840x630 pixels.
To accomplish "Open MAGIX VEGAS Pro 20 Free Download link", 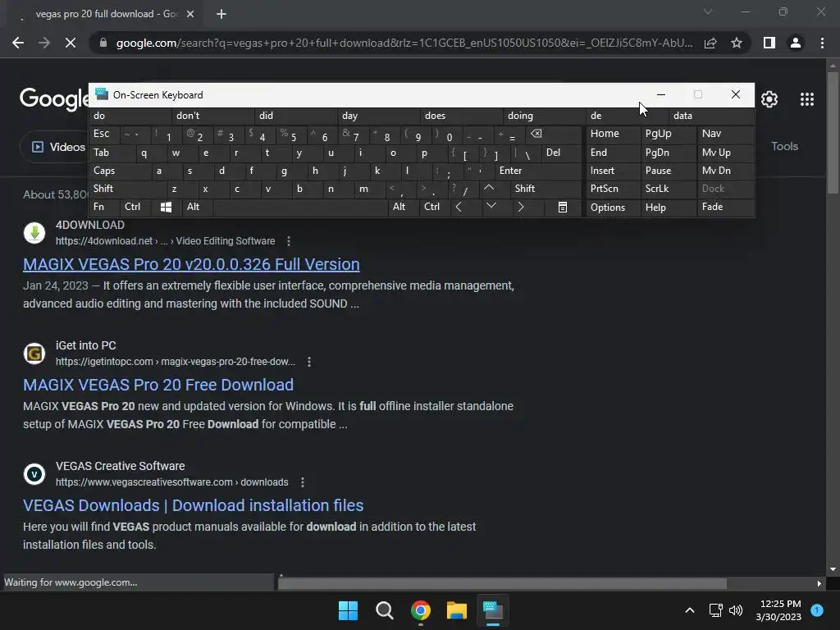I will tap(158, 385).
